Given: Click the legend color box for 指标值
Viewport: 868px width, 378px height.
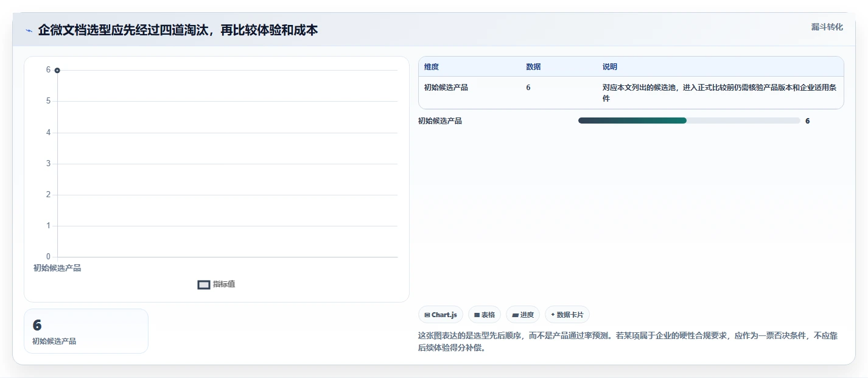Looking at the screenshot, I should [x=204, y=284].
